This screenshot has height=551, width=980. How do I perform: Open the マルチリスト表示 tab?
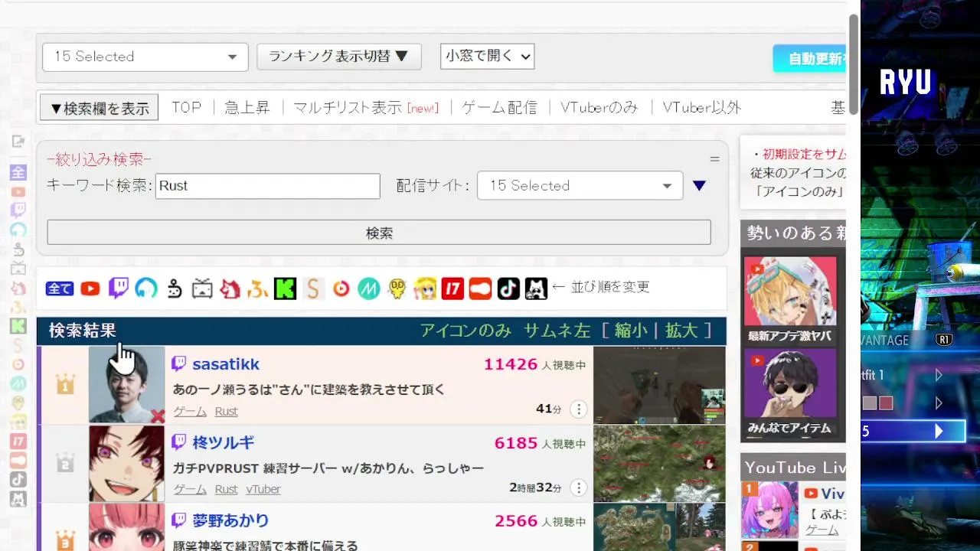(366, 108)
